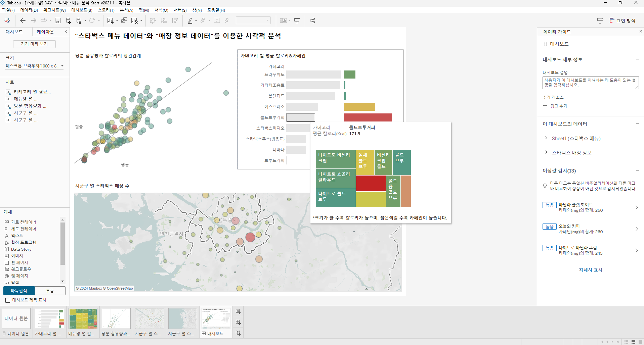Click the 기기 미리 보기 button
The height and width of the screenshot is (345, 644).
[34, 44]
